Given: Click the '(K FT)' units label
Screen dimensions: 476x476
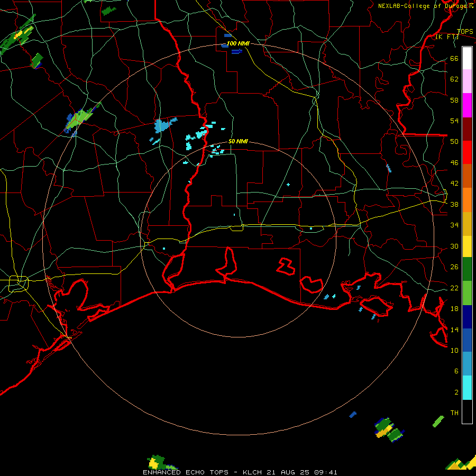Looking at the screenshot, I should [x=447, y=37].
